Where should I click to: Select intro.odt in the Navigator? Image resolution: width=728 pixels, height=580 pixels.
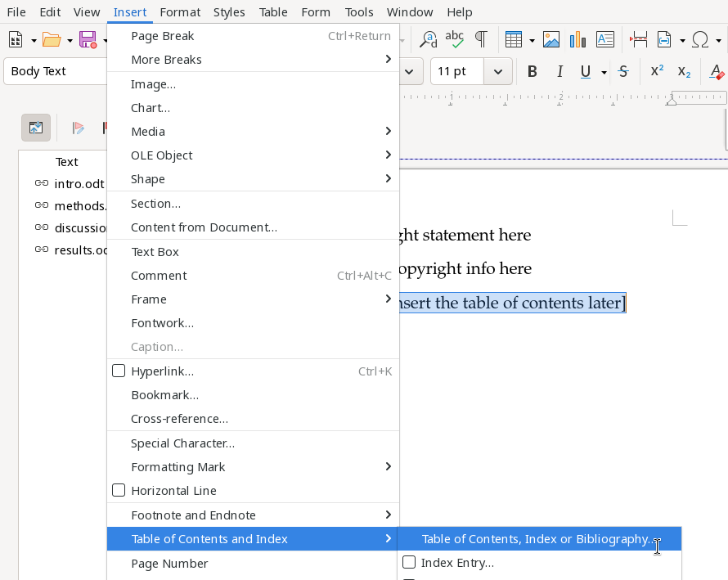tap(79, 184)
